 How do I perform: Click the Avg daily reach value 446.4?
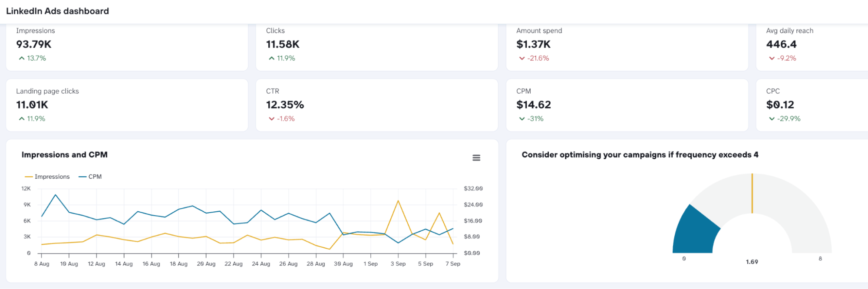click(781, 44)
